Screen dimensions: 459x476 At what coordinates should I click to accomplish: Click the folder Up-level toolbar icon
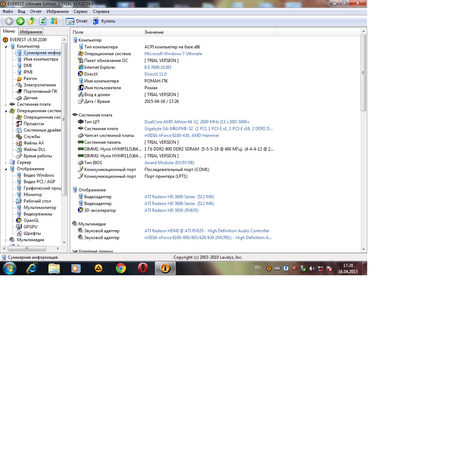(32, 21)
